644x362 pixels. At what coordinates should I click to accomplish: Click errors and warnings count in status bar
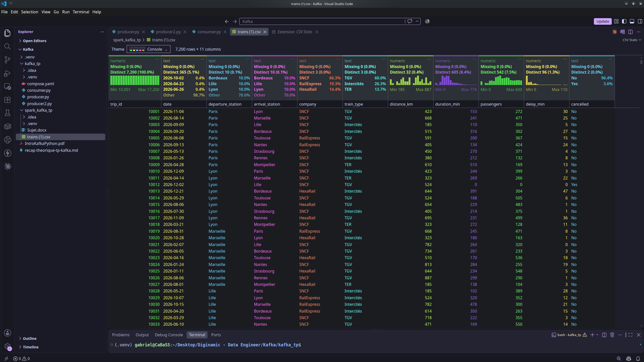point(21,358)
